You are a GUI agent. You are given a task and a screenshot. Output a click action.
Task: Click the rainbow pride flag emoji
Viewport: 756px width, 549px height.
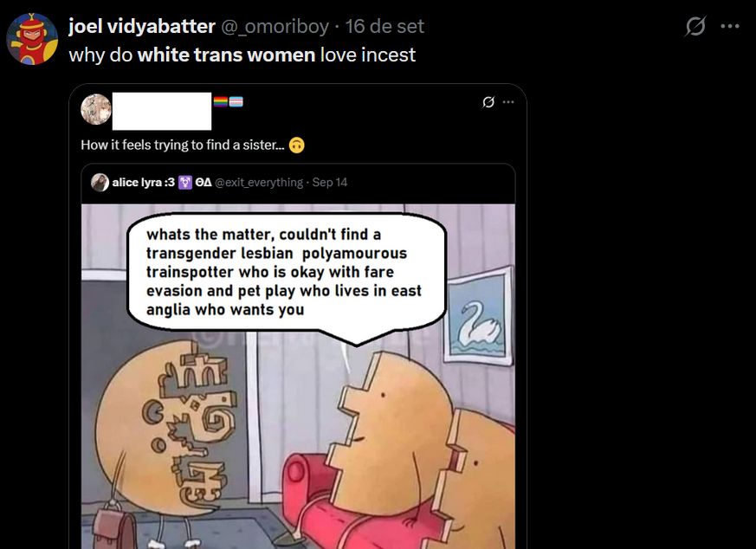[x=220, y=101]
